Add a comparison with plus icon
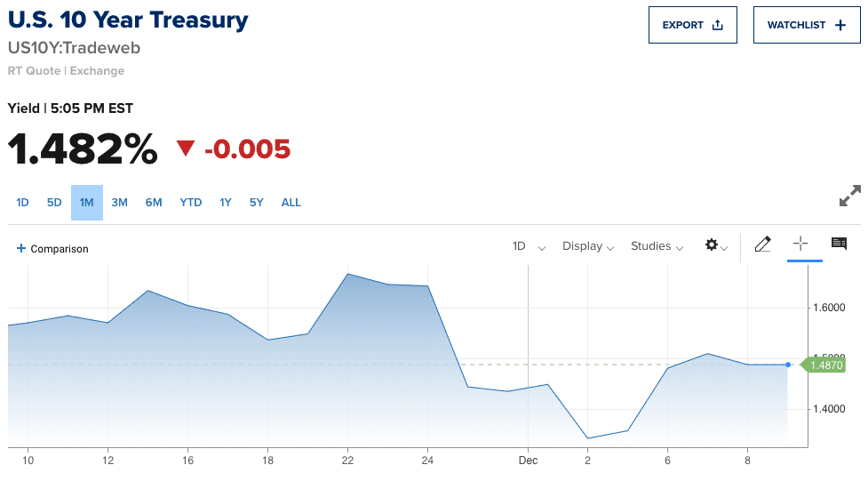The height and width of the screenshot is (489, 868). pos(52,249)
